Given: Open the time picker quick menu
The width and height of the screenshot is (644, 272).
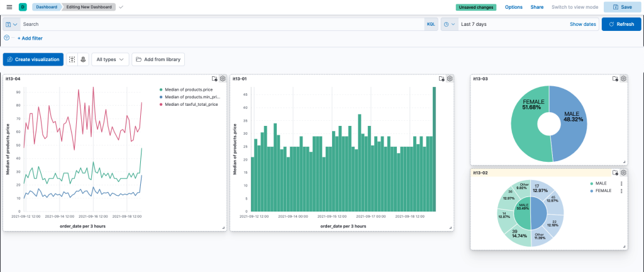Looking at the screenshot, I should [450, 25].
